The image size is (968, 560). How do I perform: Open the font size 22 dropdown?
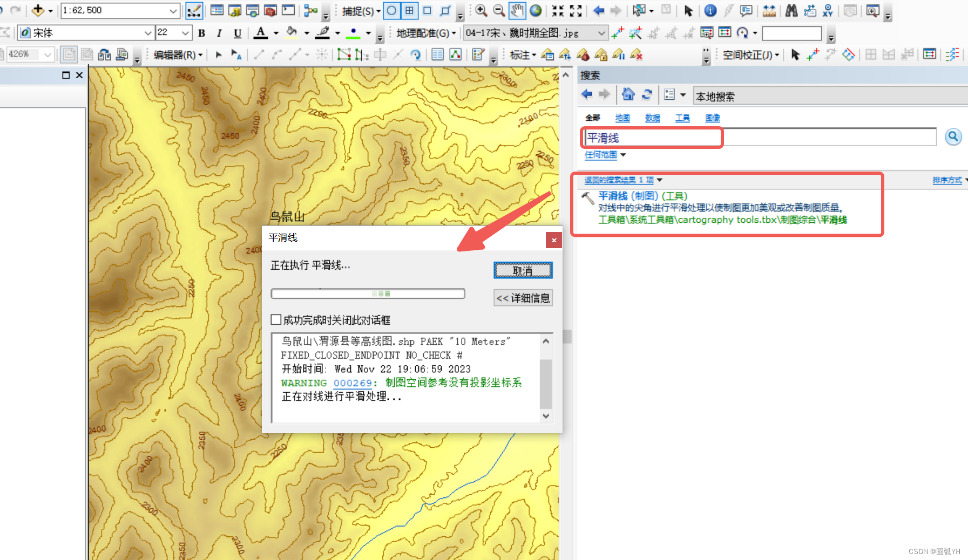(x=186, y=33)
